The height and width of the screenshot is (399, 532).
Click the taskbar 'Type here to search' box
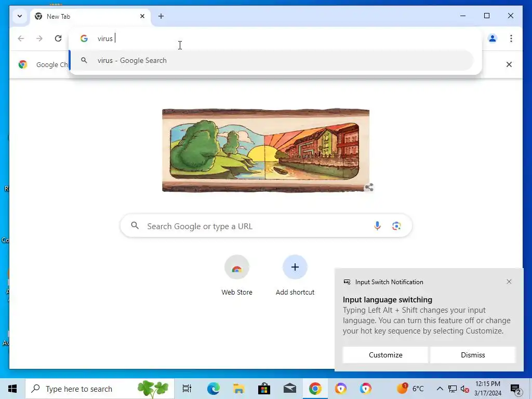[x=100, y=389]
